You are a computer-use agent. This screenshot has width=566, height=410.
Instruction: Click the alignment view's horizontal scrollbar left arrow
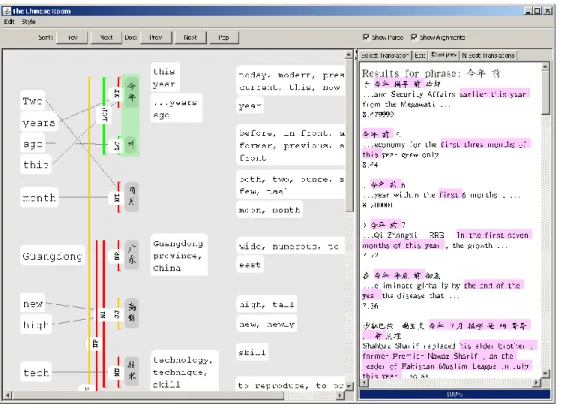(7, 395)
